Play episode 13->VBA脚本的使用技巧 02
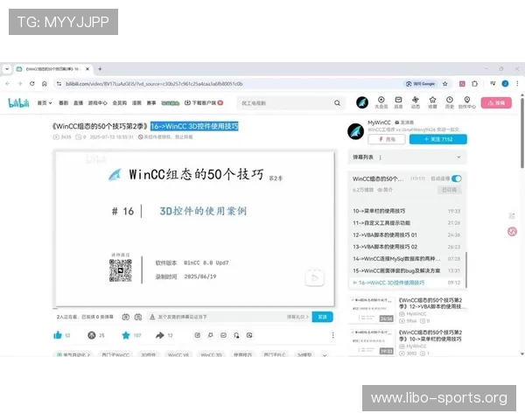 [407, 247]
